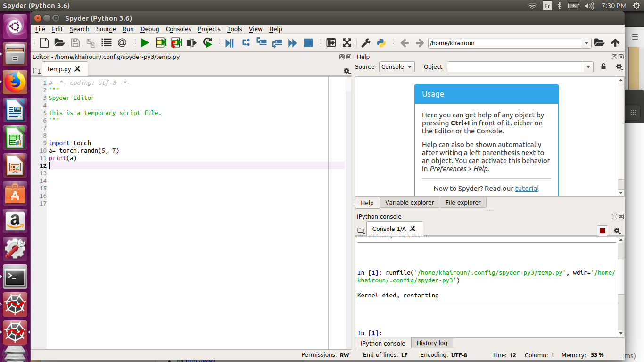Click the Debug file icon
The image size is (644, 362).
[x=230, y=43]
